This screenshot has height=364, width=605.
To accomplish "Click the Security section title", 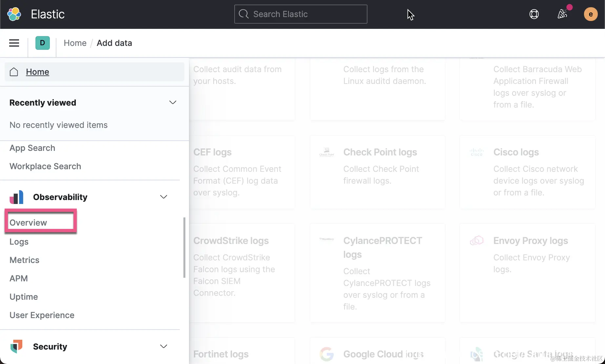I will coord(50,347).
